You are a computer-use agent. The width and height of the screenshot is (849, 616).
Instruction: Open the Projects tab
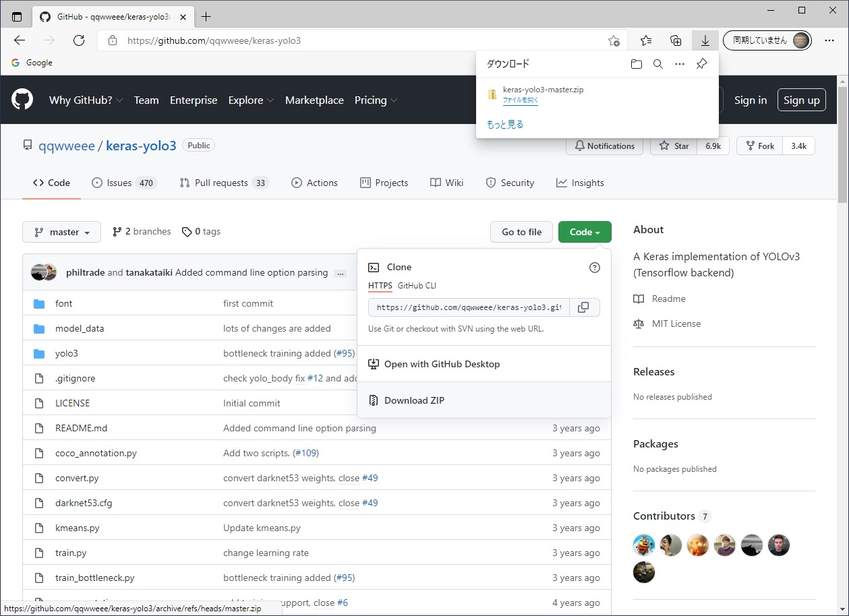(x=384, y=183)
